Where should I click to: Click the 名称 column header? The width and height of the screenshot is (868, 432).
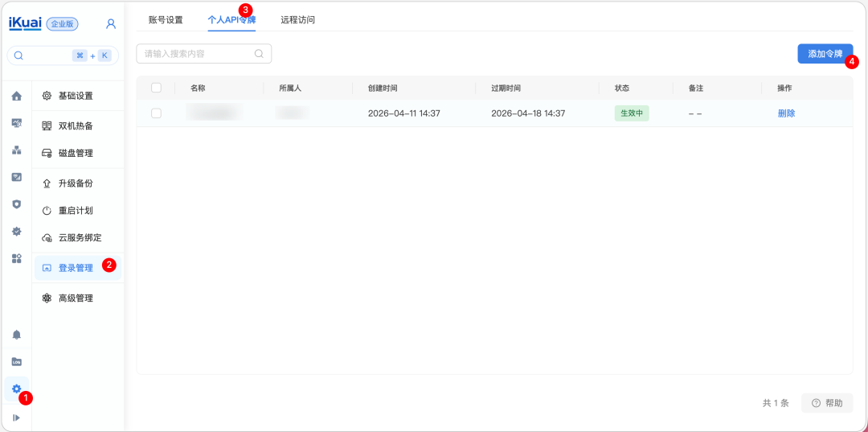199,88
